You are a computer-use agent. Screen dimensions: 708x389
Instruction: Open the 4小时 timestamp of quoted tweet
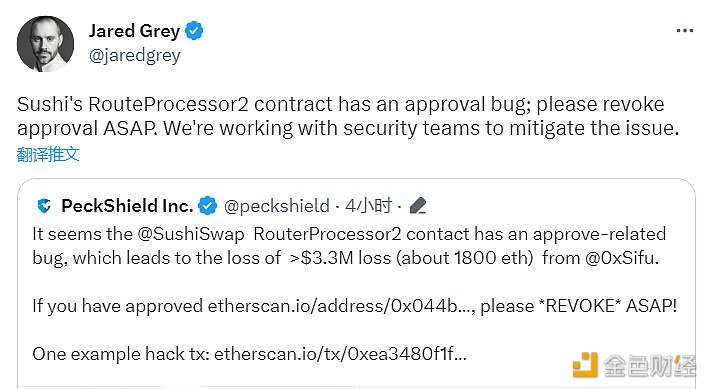(368, 206)
